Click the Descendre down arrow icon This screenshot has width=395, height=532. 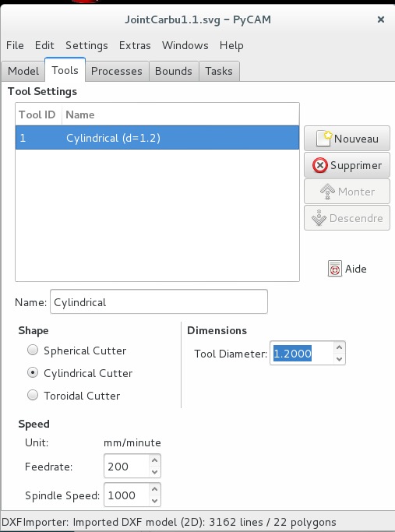[x=319, y=218]
